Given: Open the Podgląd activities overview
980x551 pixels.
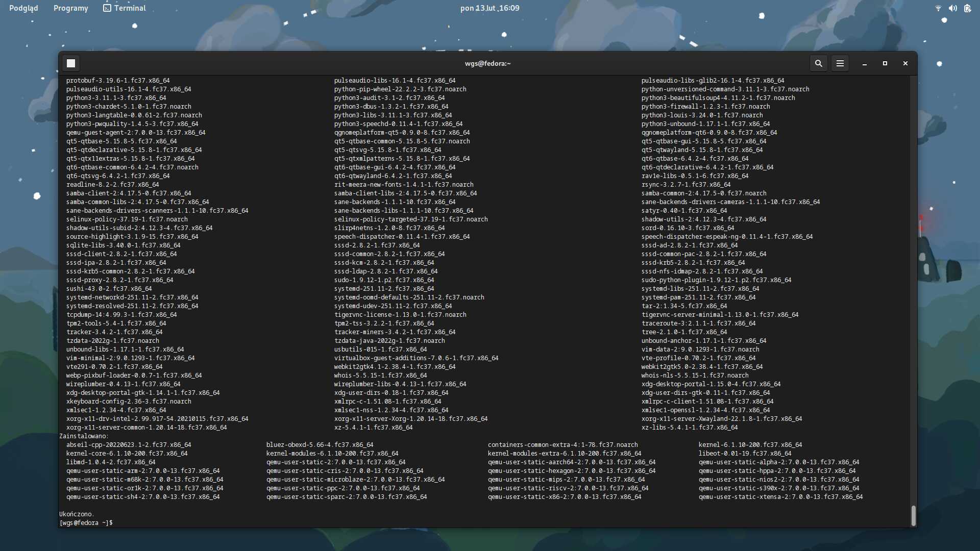Looking at the screenshot, I should click(23, 8).
